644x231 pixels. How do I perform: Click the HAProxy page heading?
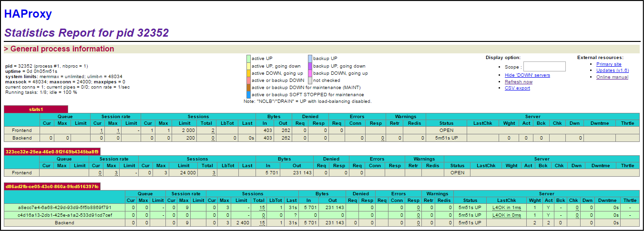coord(28,14)
